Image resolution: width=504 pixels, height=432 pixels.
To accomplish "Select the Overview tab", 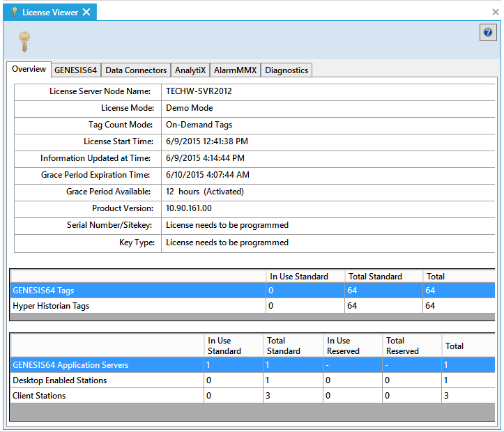I will (x=29, y=70).
